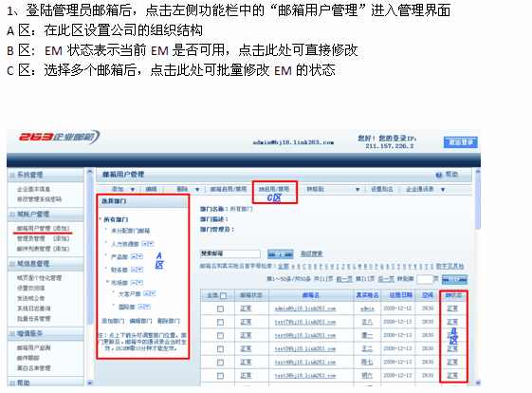Click reorder arrows beside 国际部
The image size is (532, 393).
pos(144,307)
